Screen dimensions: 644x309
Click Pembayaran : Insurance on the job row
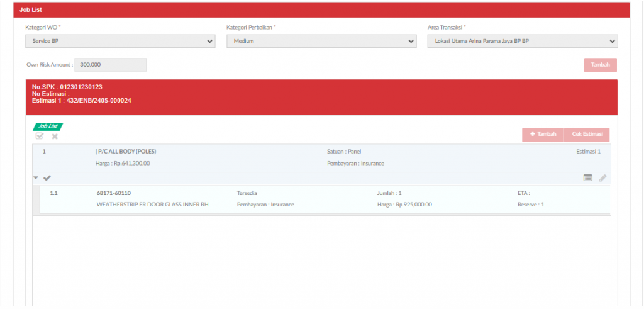coord(356,163)
